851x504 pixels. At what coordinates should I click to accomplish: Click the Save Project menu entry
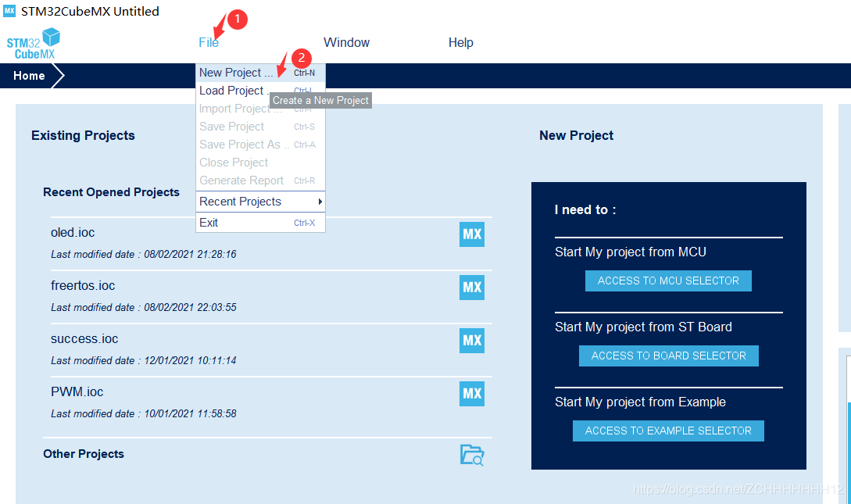[x=260, y=127]
